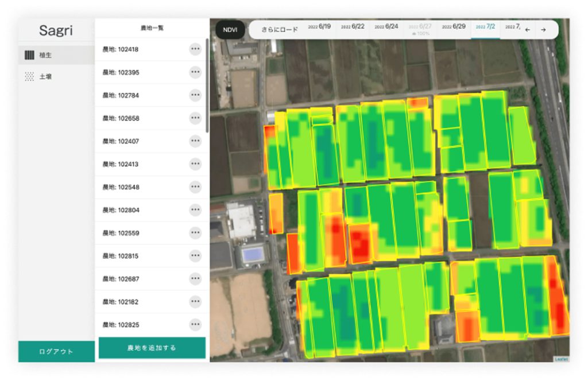Select the soil 土壌 sidebar icon
The width and height of the screenshot is (588, 381).
tap(29, 76)
